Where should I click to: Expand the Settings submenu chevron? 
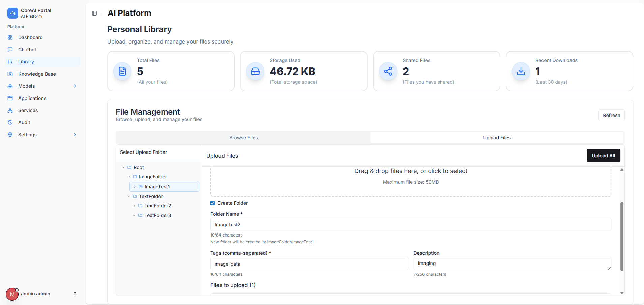point(75,135)
